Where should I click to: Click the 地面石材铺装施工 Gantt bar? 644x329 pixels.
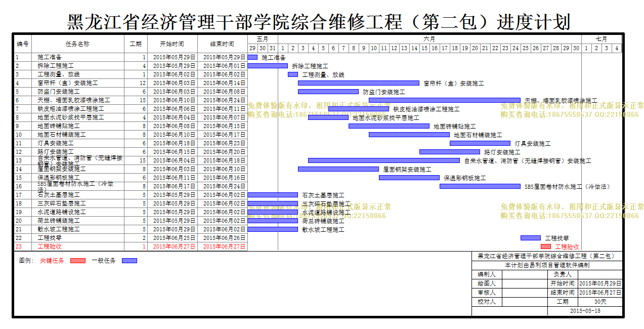409,135
